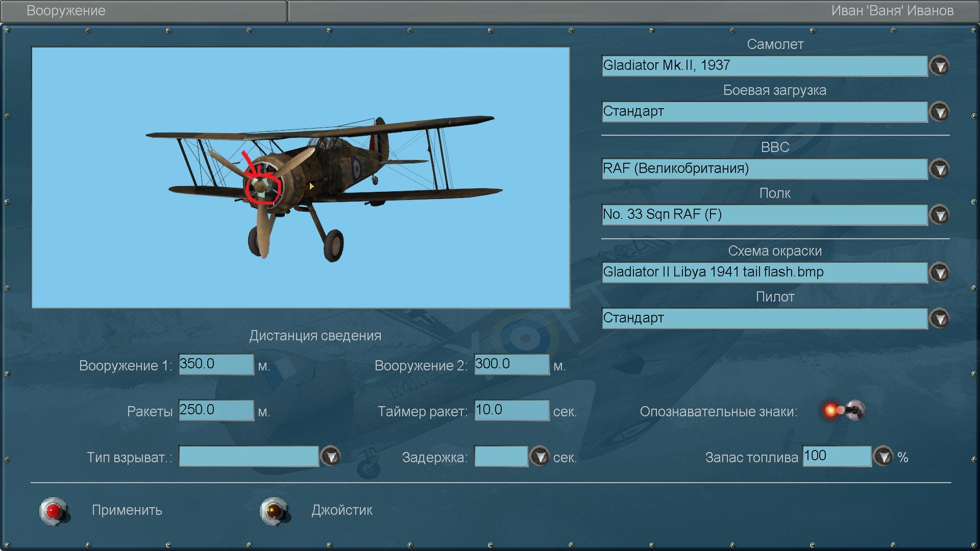The image size is (980, 551).
Task: Click the Вооружение 2 convergence field
Action: 511,364
